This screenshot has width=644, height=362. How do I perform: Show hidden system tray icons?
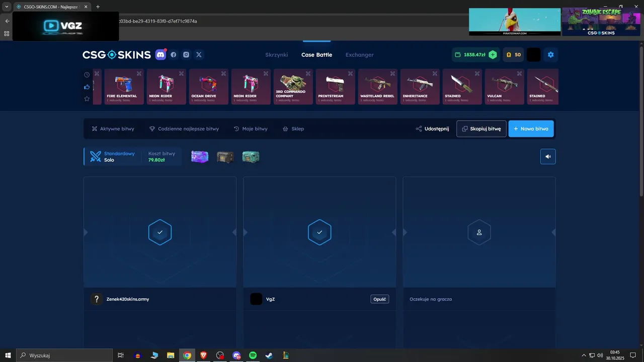click(584, 355)
